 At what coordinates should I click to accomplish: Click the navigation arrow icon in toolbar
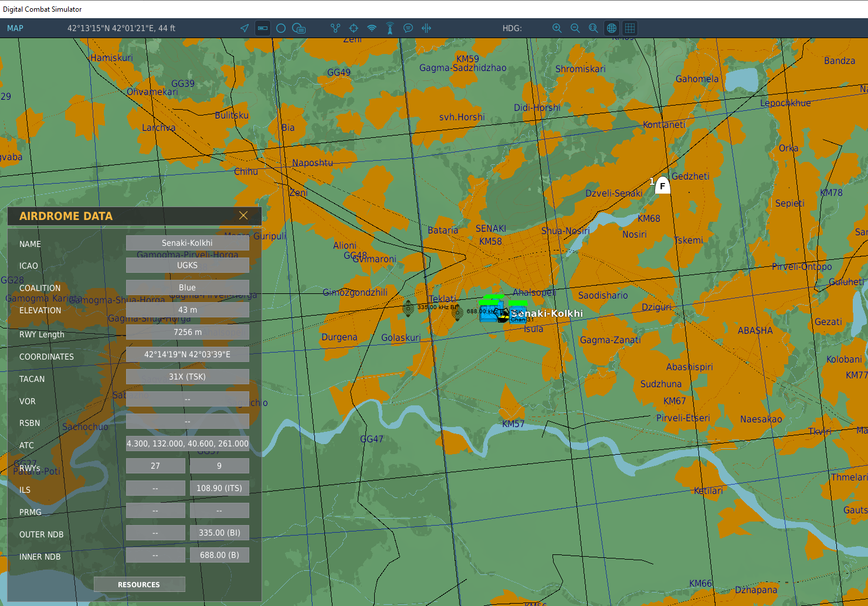pos(245,28)
